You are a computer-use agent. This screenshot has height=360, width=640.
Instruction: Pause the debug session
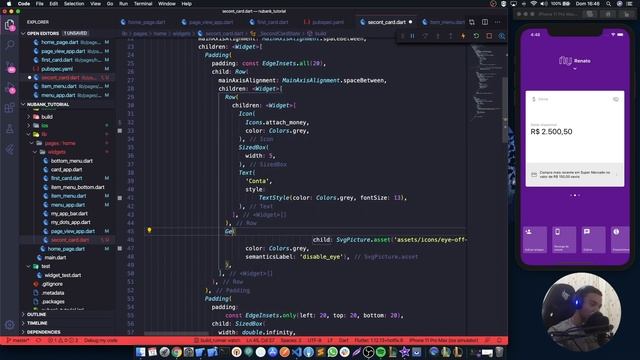(413, 36)
